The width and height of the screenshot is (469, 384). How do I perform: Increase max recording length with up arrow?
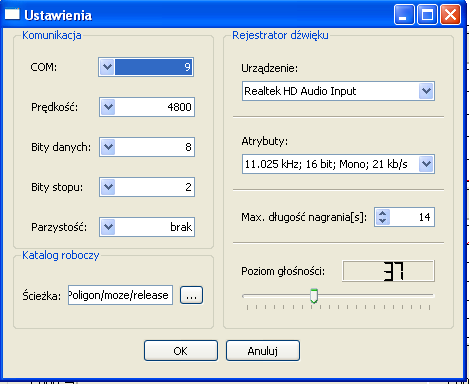click(x=383, y=213)
